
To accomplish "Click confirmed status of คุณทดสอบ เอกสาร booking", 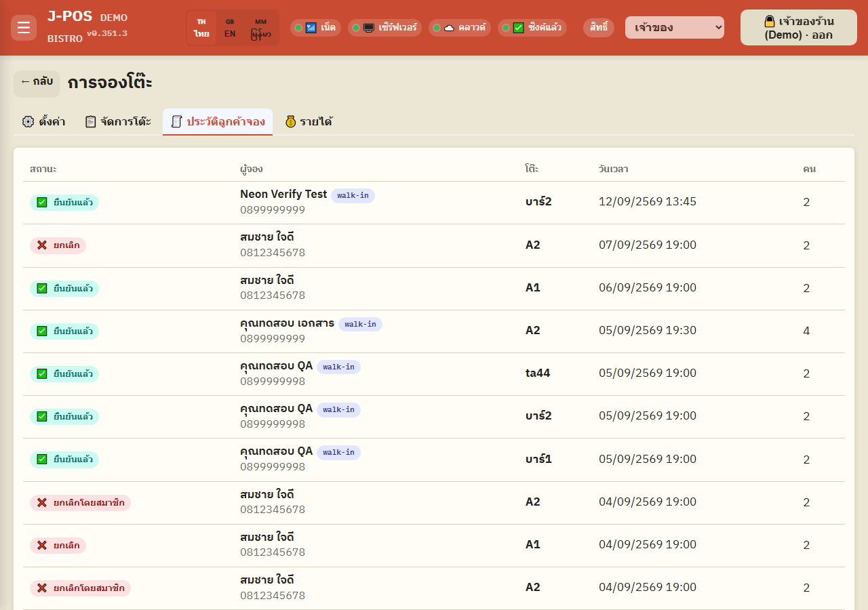I will [x=64, y=331].
